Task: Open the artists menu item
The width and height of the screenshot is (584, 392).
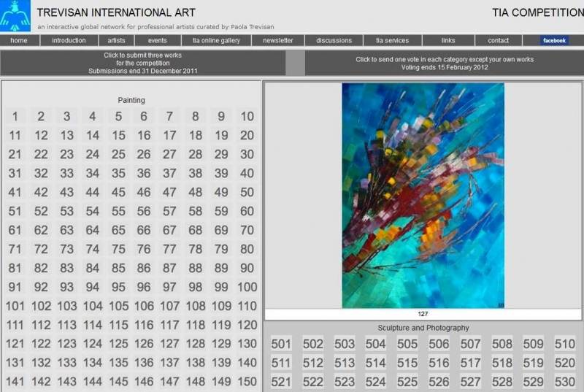Action: click(112, 41)
